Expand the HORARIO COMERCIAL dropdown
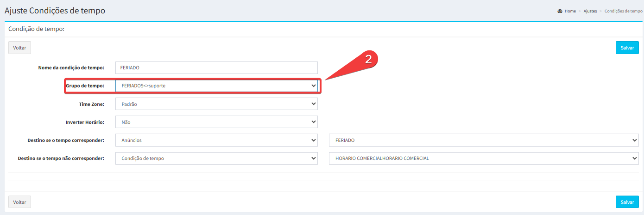 point(483,158)
